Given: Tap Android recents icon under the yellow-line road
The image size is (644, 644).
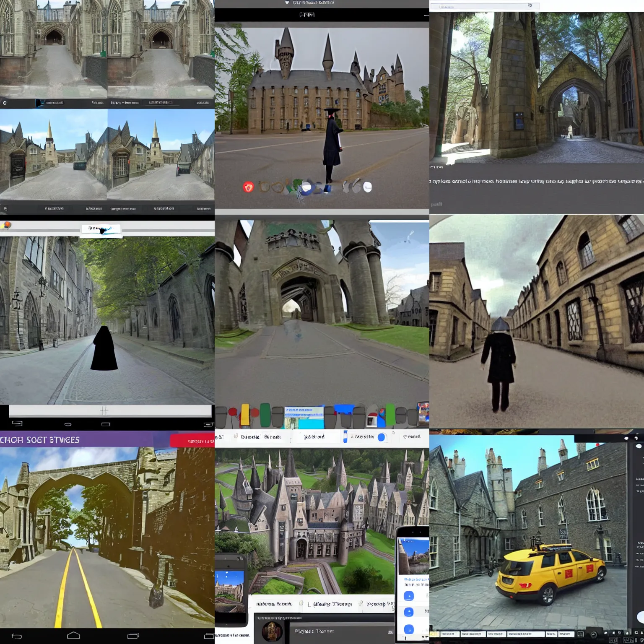Looking at the screenshot, I should pos(133,636).
